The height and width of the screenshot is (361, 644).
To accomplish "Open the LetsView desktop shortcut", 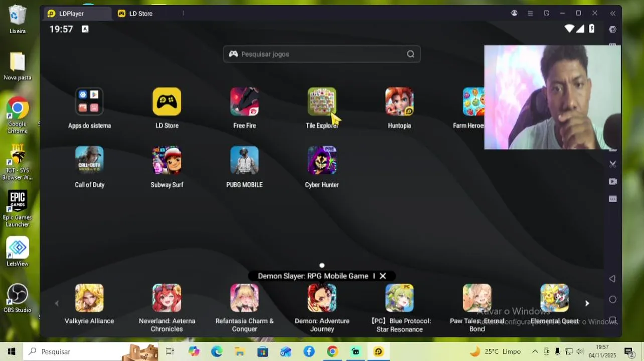I will (17, 252).
